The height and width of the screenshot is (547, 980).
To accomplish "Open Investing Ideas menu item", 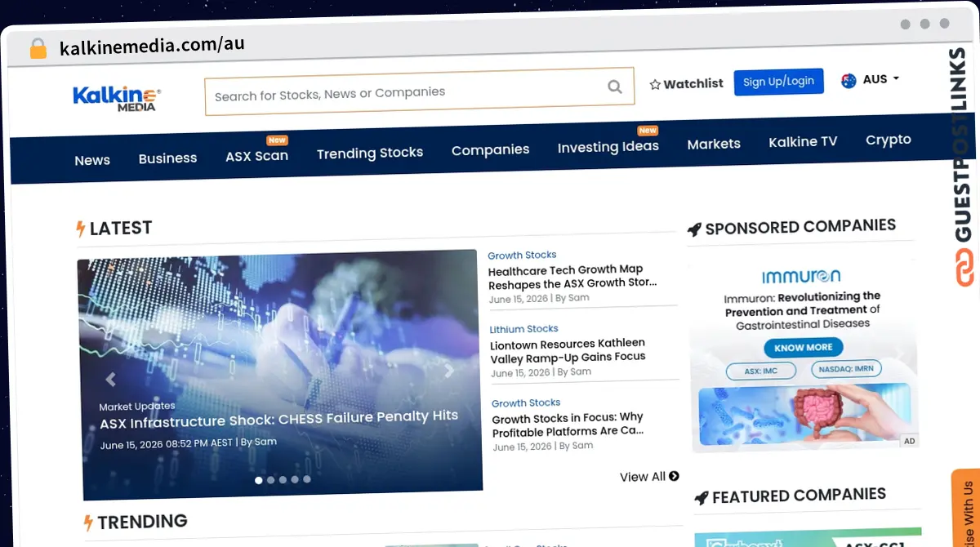I will click(x=608, y=147).
